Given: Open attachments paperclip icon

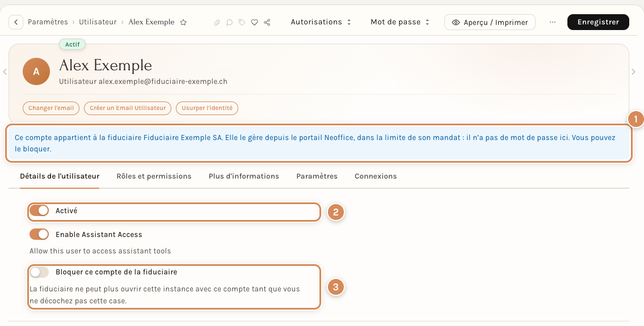Looking at the screenshot, I should (217, 23).
